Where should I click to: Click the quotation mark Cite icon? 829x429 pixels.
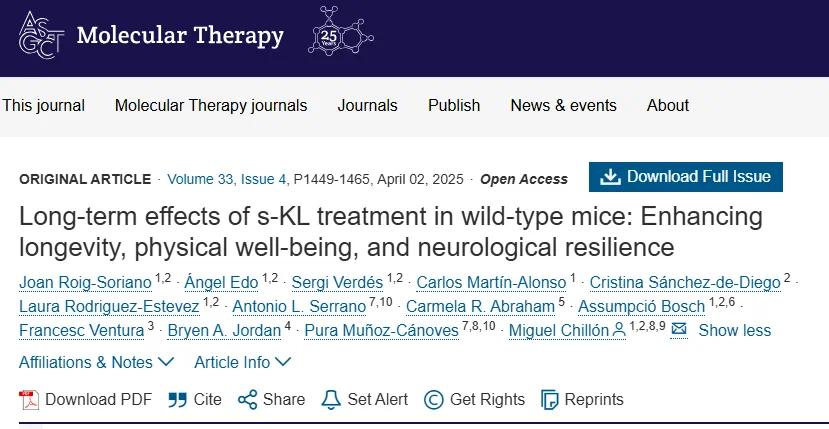(178, 399)
